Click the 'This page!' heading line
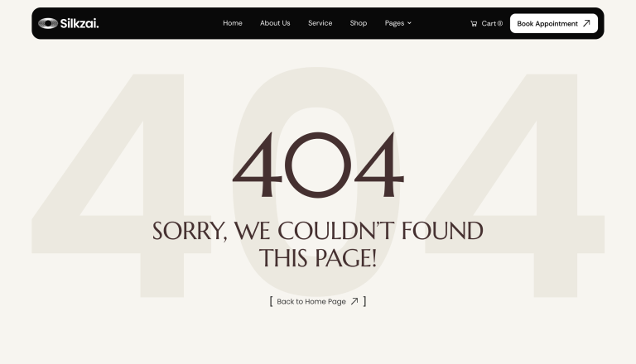 pos(318,258)
